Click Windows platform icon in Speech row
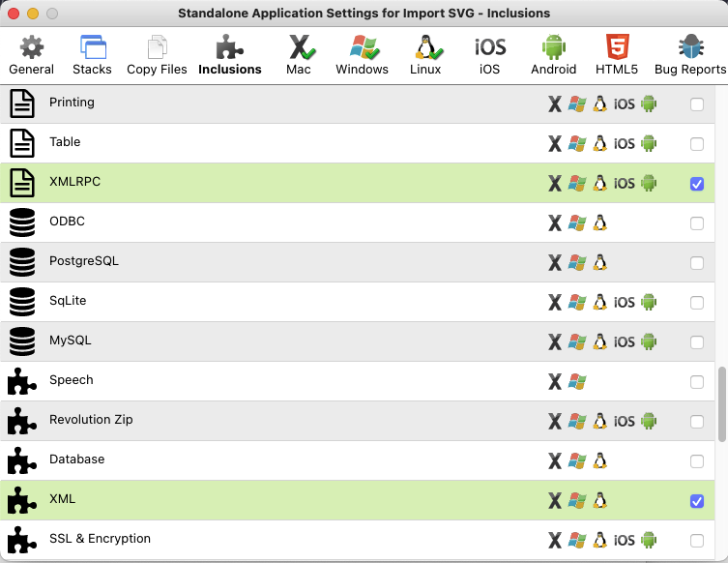This screenshot has width=728, height=563. (x=577, y=382)
